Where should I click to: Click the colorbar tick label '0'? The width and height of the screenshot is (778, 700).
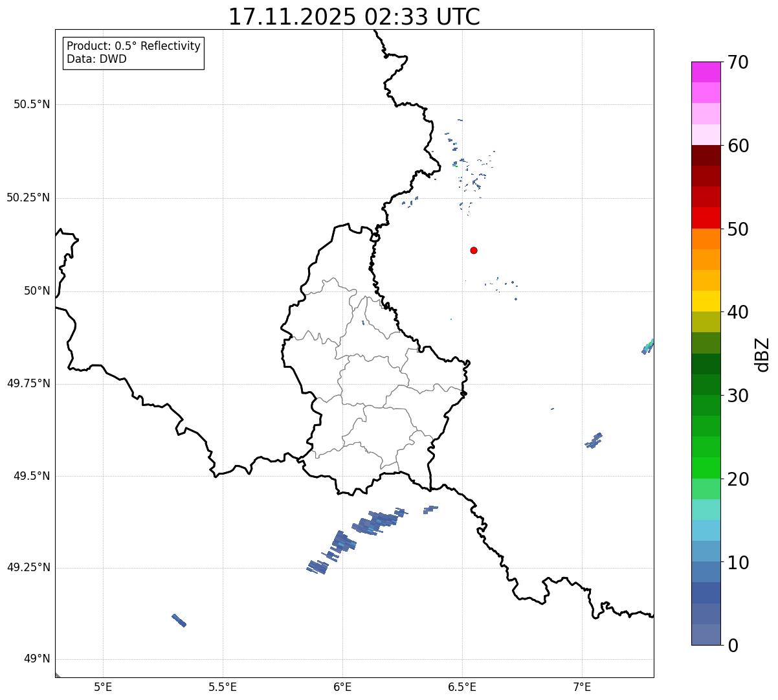[x=733, y=646]
